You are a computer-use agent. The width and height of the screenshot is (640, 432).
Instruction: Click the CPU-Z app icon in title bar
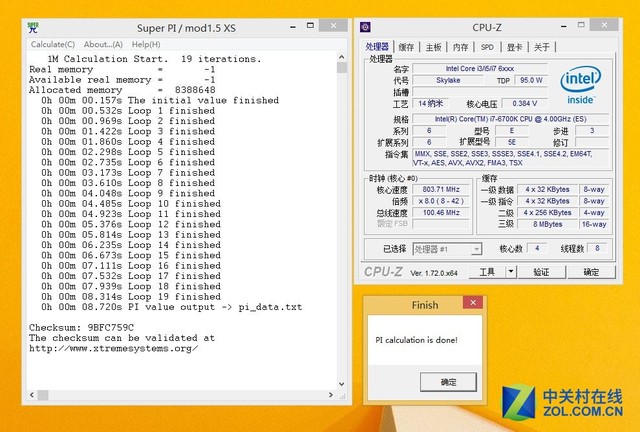pos(367,27)
